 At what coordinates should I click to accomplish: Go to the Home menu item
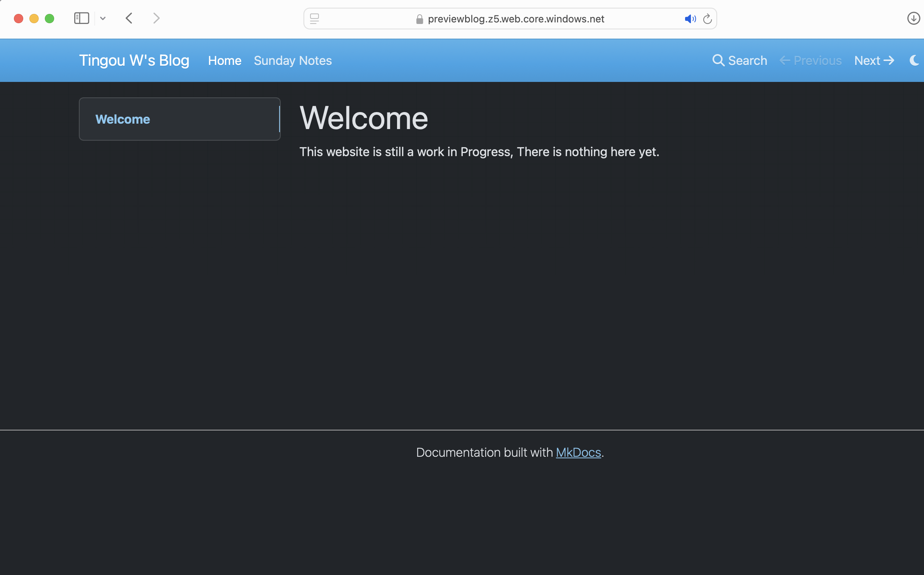pyautogui.click(x=224, y=60)
